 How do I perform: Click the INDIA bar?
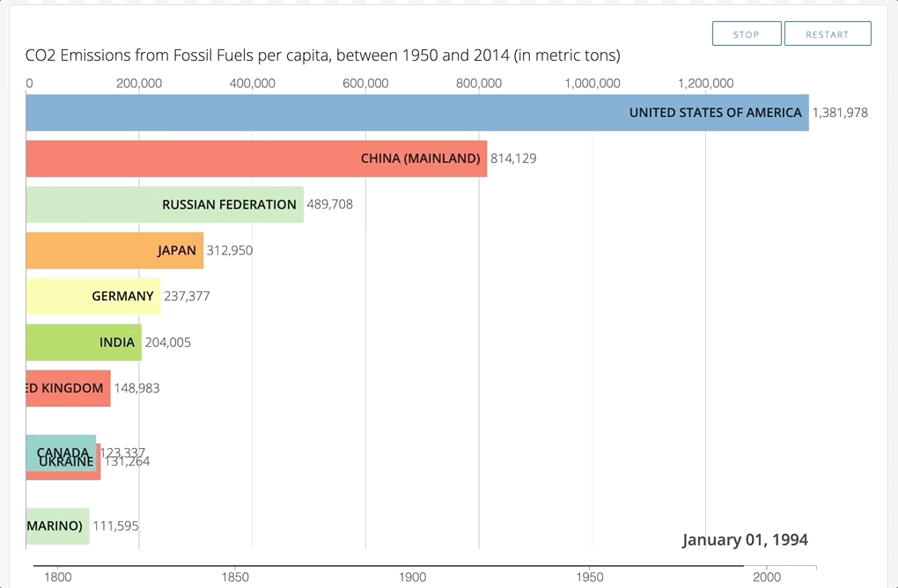coord(79,342)
